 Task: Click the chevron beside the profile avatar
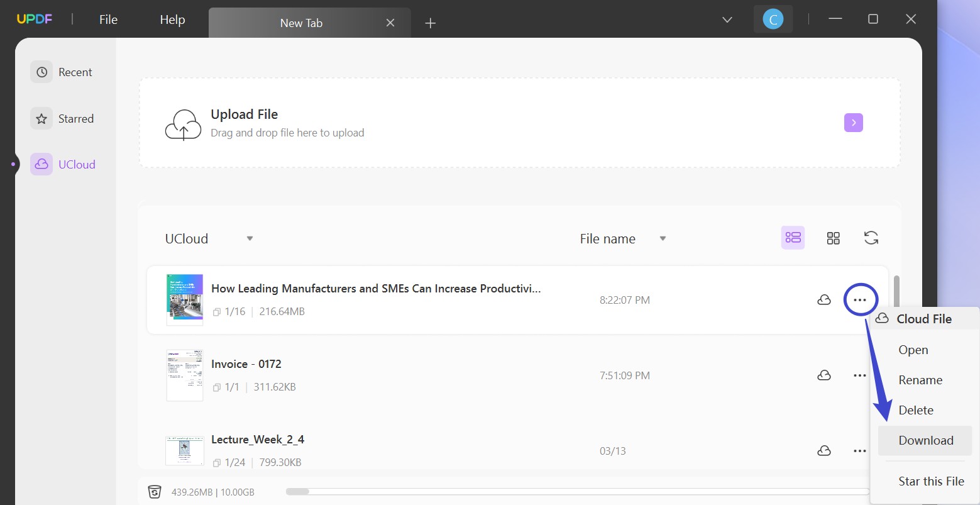tap(727, 19)
